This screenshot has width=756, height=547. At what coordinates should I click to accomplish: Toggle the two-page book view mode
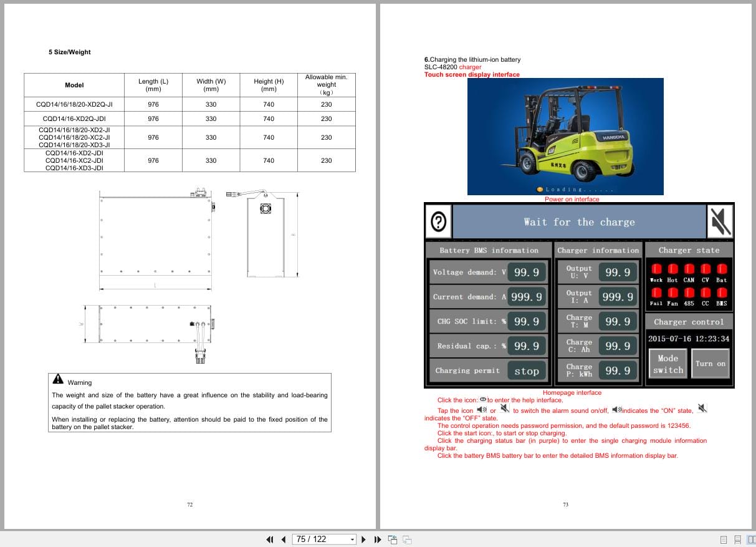point(752,539)
